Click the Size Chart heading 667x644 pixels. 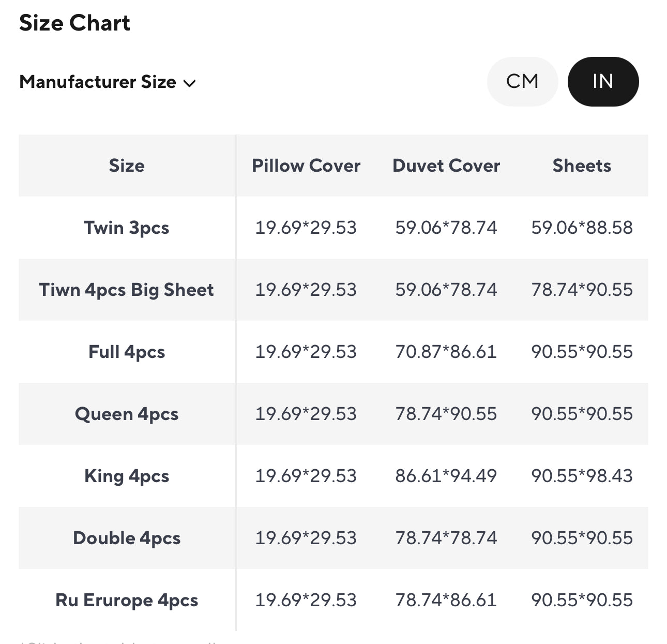pos(75,23)
